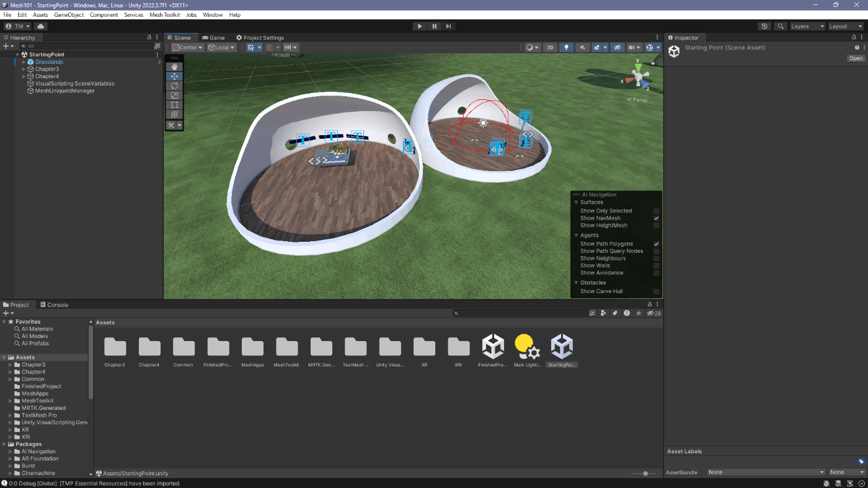Enable Show Path Query Nodes checkbox
The width and height of the screenshot is (868, 488).
(x=656, y=251)
